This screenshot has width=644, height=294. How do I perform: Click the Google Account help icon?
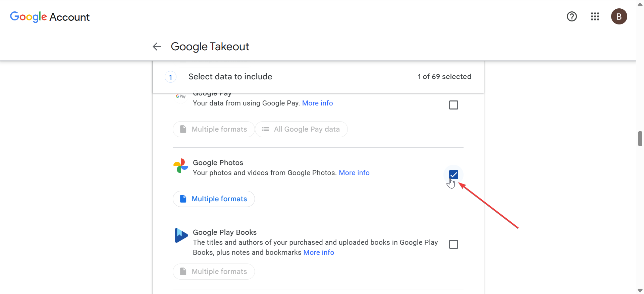click(x=572, y=16)
